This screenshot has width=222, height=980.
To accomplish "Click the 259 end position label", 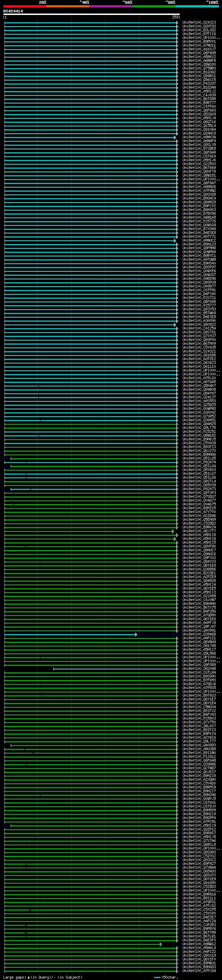I will click(175, 17).
